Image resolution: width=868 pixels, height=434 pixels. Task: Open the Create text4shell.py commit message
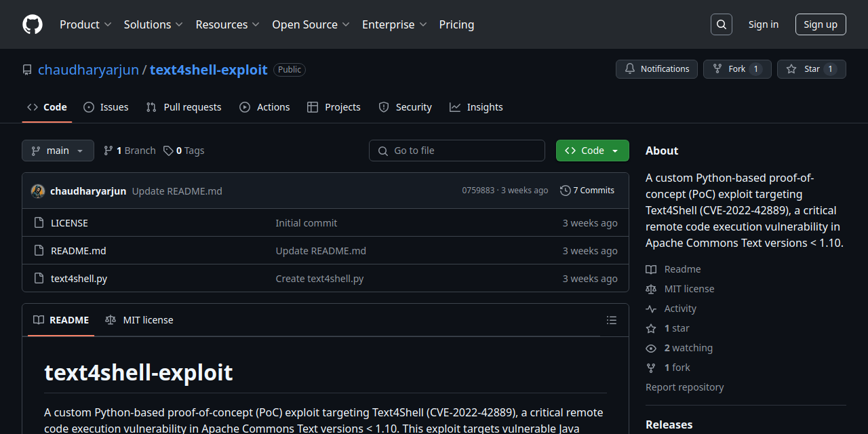pos(319,279)
